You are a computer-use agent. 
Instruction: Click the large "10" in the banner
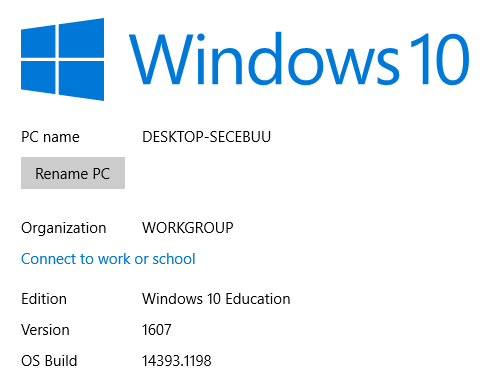(440, 59)
